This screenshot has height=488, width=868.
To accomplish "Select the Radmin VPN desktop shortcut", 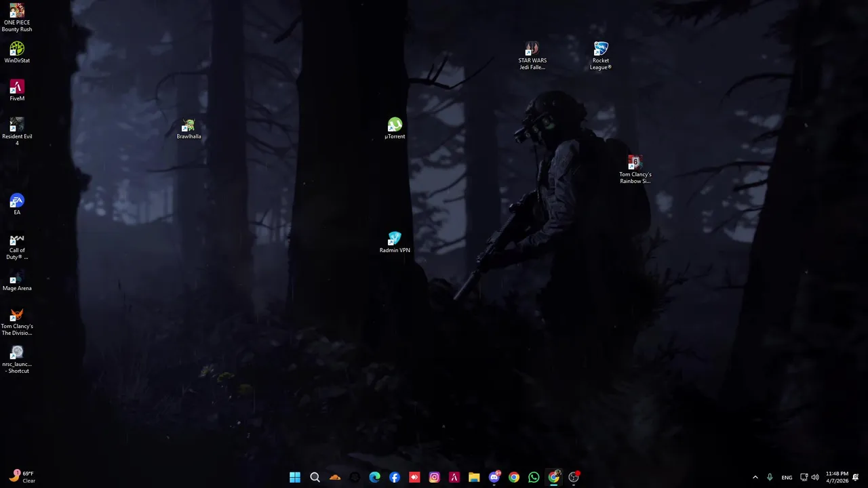I will 395,243.
